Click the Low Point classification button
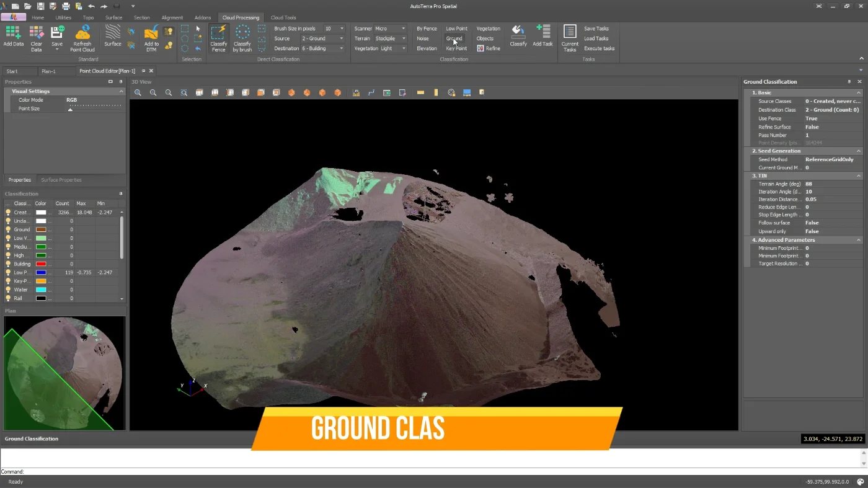This screenshot has height=488, width=868. 456,29
